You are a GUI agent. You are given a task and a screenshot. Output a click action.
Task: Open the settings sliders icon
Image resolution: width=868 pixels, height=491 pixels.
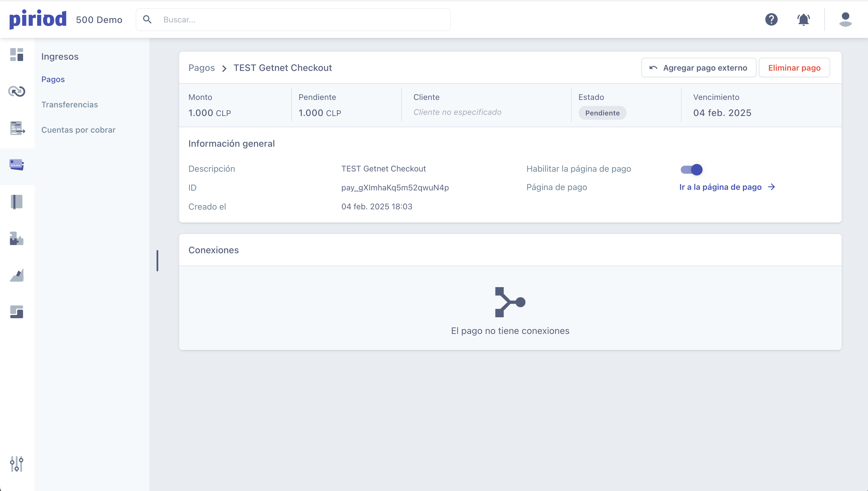pyautogui.click(x=17, y=464)
